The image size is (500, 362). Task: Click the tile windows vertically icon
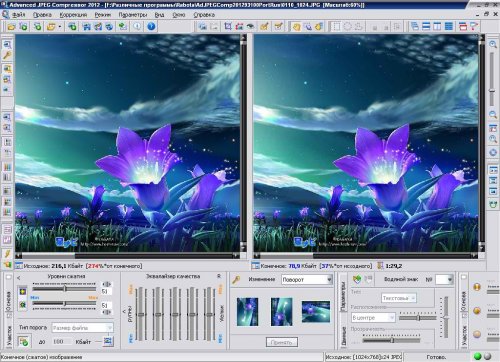[437, 26]
